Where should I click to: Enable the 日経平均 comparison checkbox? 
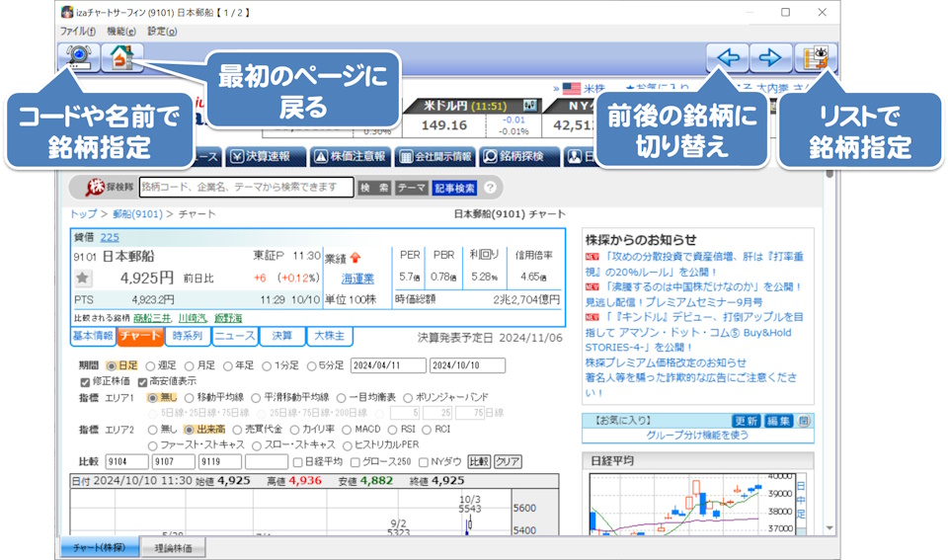(x=297, y=462)
